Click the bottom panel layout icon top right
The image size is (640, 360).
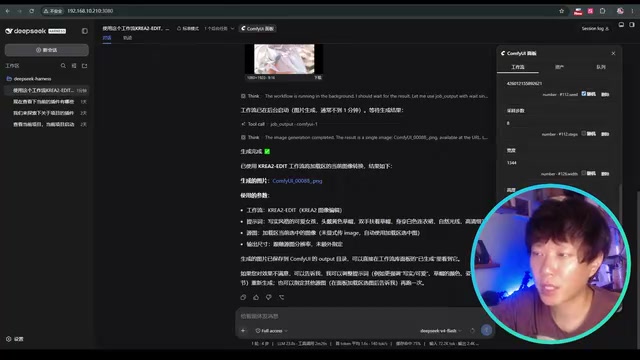pyautogui.click(x=621, y=25)
